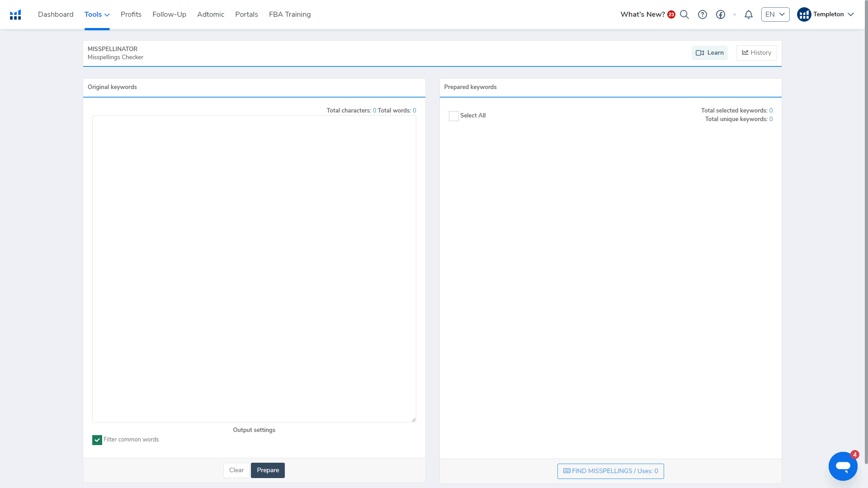The width and height of the screenshot is (868, 488).
Task: Click the Misspellinator dashboard icon
Action: (15, 14)
